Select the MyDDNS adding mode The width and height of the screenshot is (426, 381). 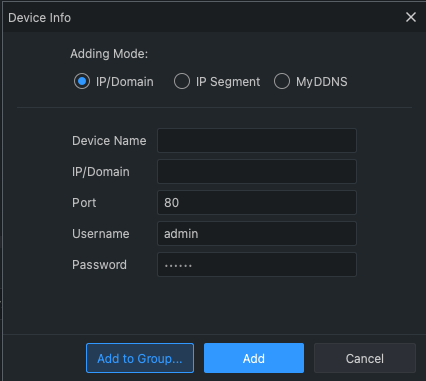tap(282, 82)
